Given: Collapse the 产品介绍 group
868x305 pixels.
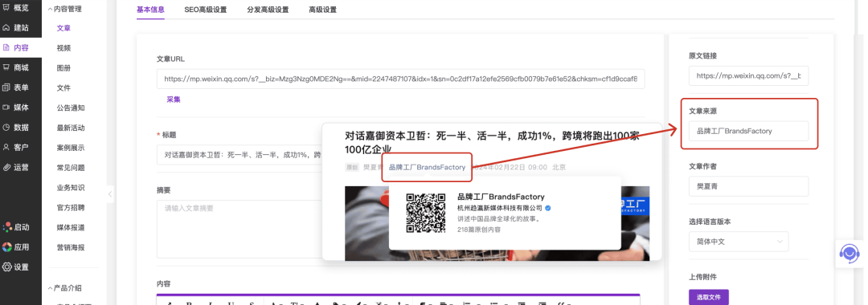Looking at the screenshot, I should coord(65,288).
